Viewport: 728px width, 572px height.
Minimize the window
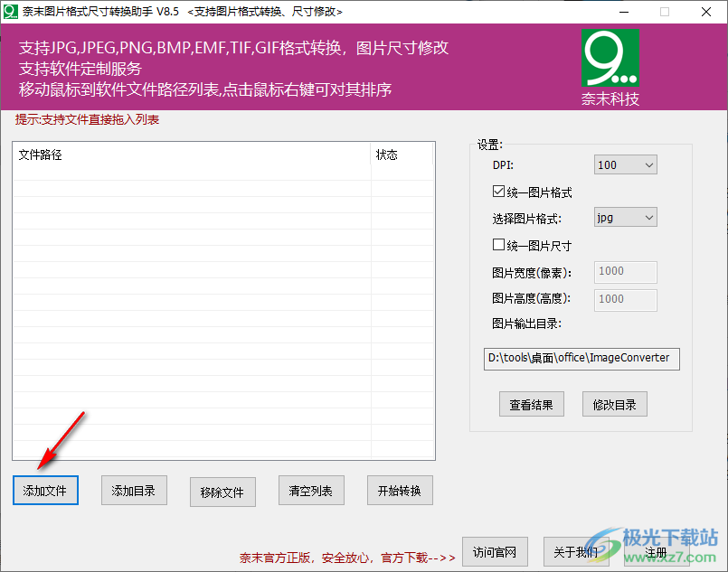[624, 12]
